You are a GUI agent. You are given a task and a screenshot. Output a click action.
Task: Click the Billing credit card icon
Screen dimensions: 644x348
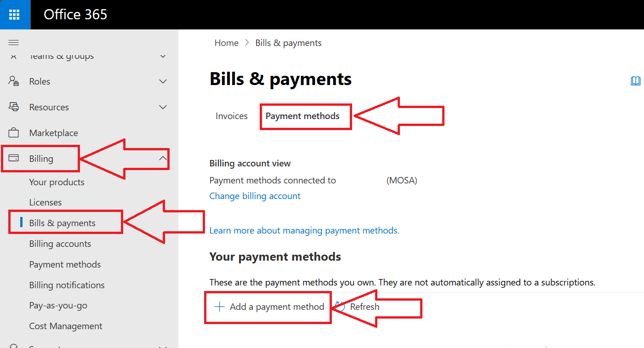click(14, 159)
